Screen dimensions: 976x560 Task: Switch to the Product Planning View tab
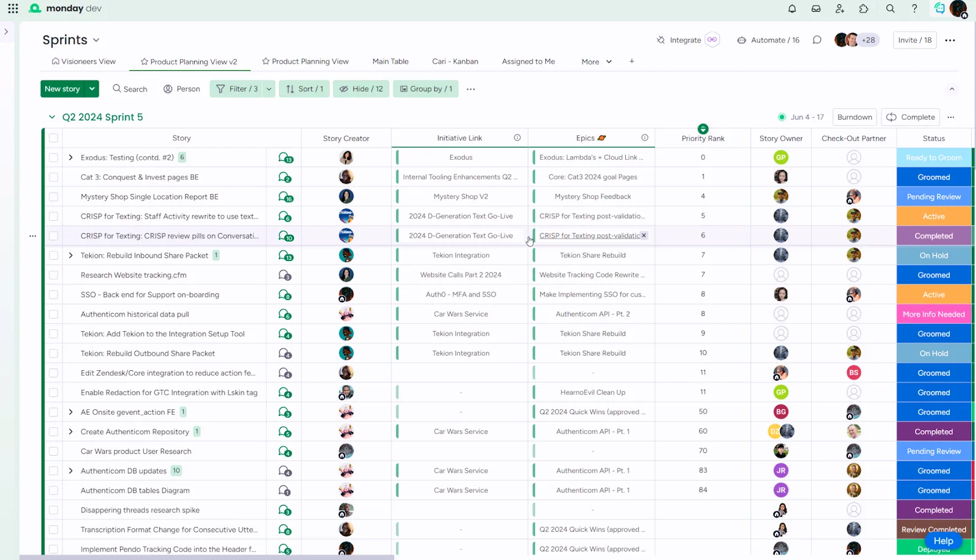click(305, 62)
